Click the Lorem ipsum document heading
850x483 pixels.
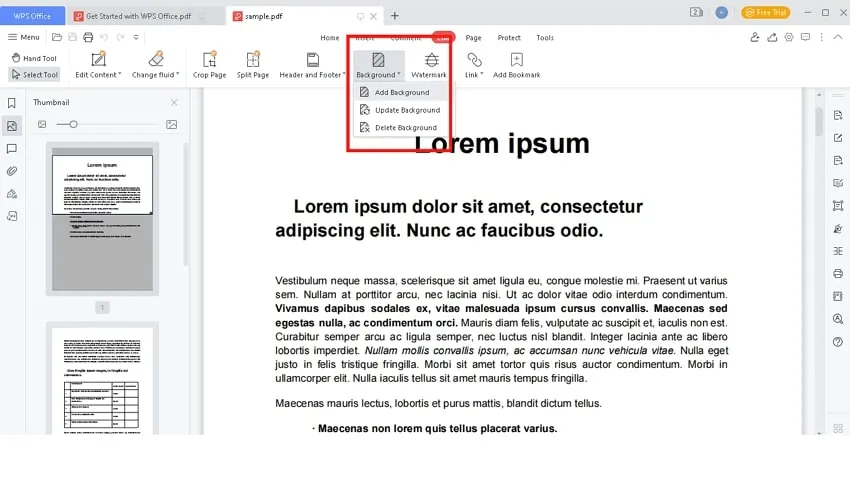(x=502, y=144)
